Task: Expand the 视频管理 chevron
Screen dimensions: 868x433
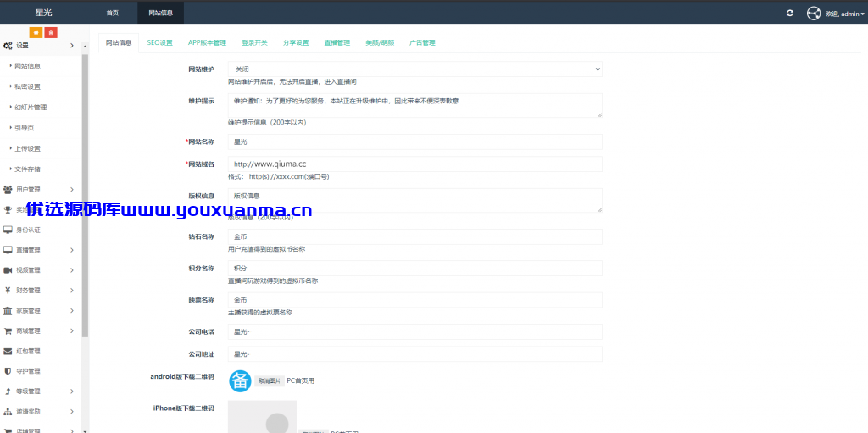Action: point(72,270)
